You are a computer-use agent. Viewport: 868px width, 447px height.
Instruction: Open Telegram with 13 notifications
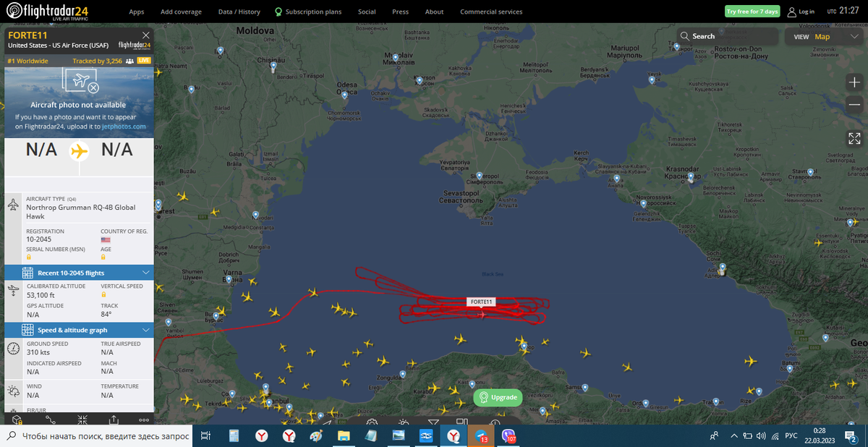pyautogui.click(x=480, y=436)
